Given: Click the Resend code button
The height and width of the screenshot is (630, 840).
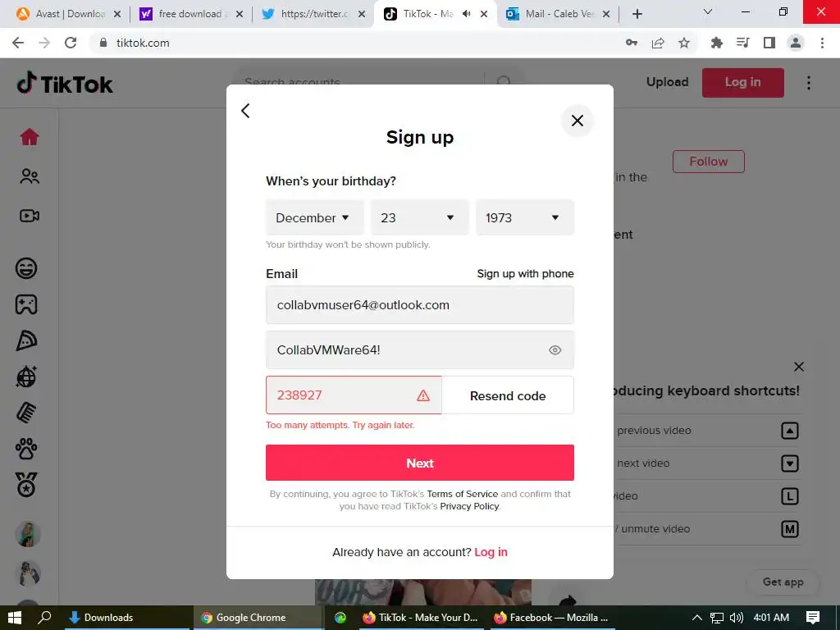Looking at the screenshot, I should pyautogui.click(x=508, y=395).
